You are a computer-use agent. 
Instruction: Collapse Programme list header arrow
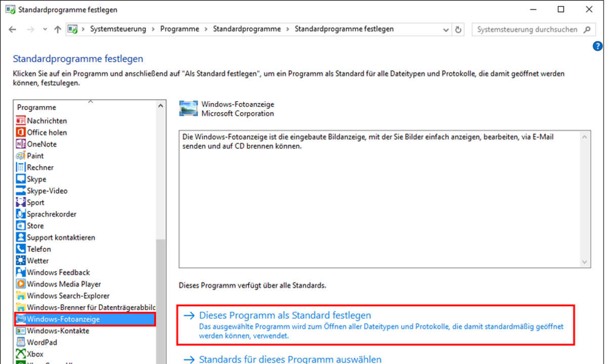(91, 102)
